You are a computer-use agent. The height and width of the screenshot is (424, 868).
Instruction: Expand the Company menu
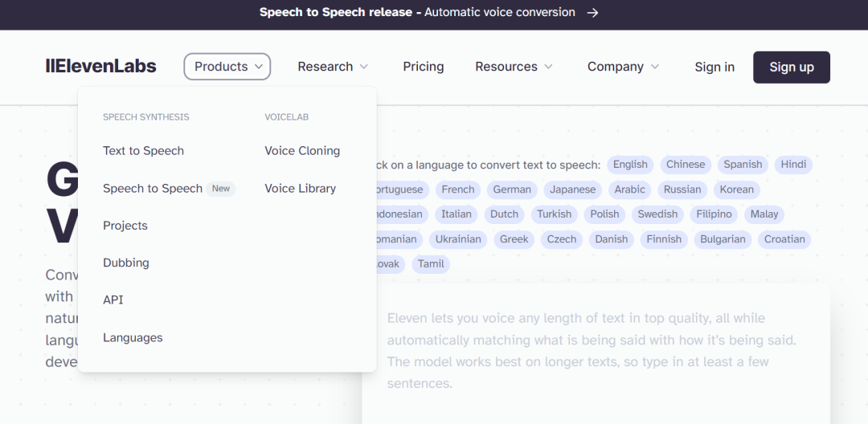623,67
